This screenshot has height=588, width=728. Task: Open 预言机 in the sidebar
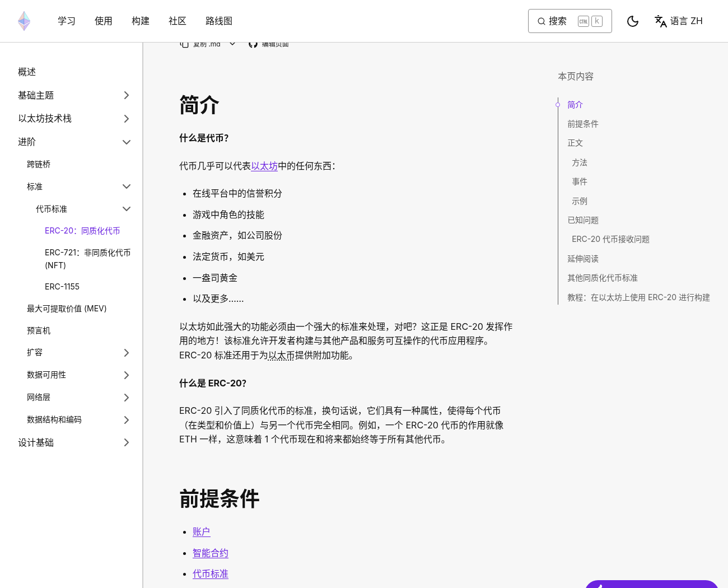[x=39, y=331]
